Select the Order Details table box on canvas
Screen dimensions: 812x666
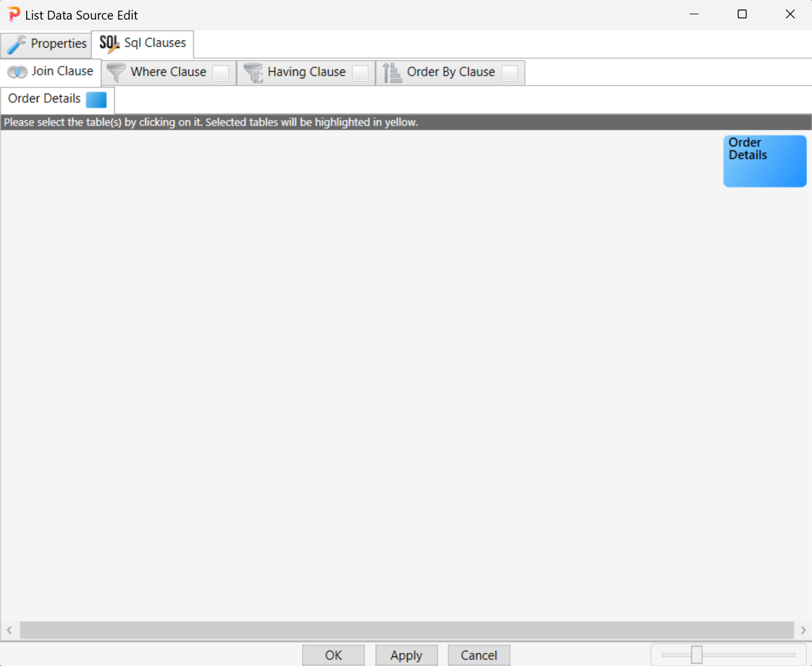(x=764, y=161)
